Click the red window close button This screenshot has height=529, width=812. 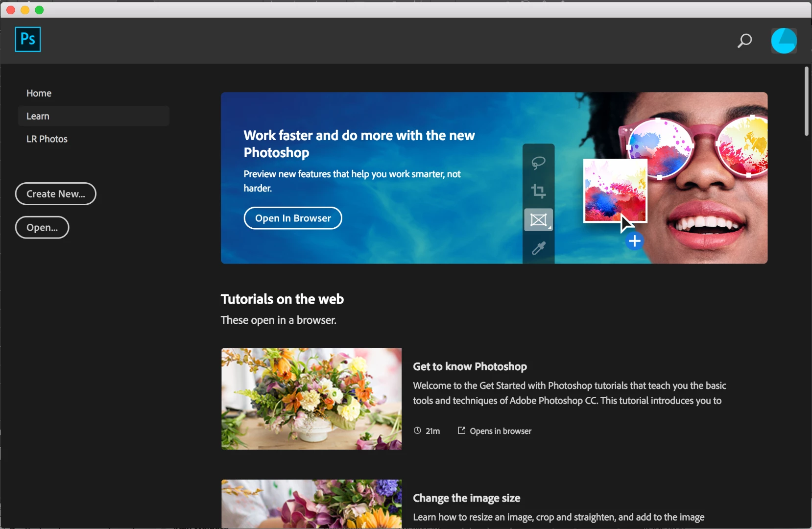(10, 10)
